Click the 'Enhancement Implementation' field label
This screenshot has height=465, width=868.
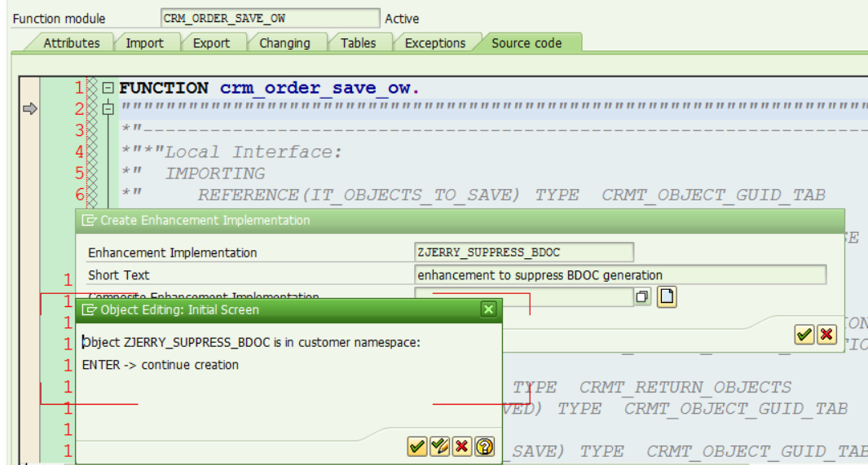(x=172, y=252)
